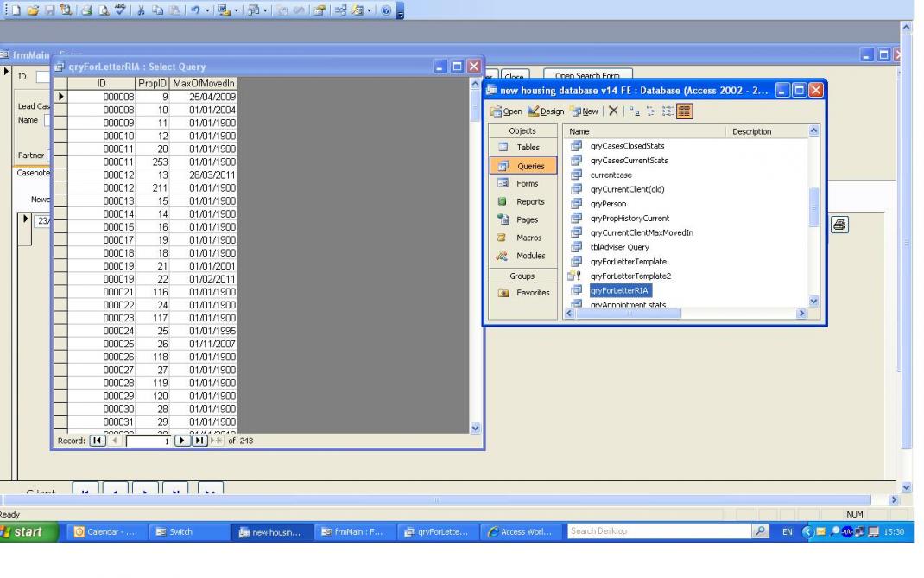Select the qryForLetterTemplate2 action query
Screen dimensions: 924x578
coord(630,276)
